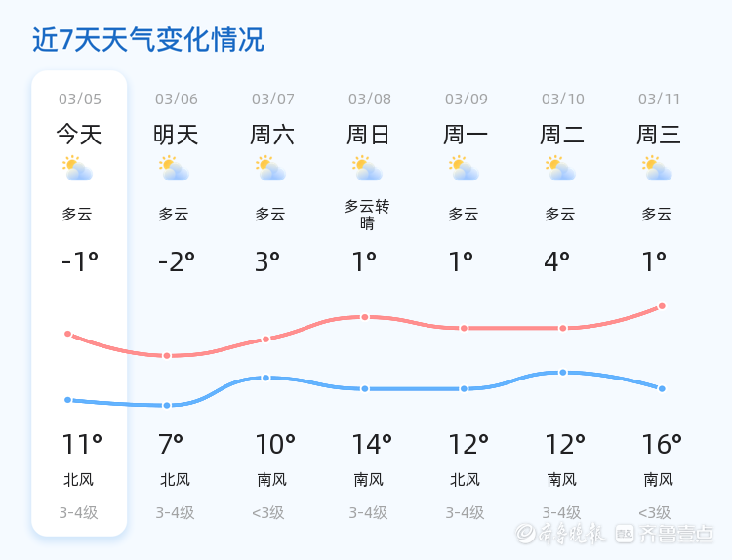Click the 多云转晴 forecast text
The width and height of the screenshot is (732, 560).
367,215
